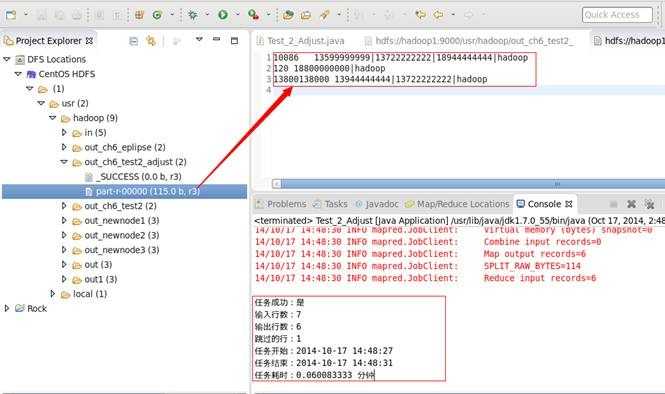Click the New Java Class toolbar icon
Screen dimensions: 665x394
[x=157, y=15]
